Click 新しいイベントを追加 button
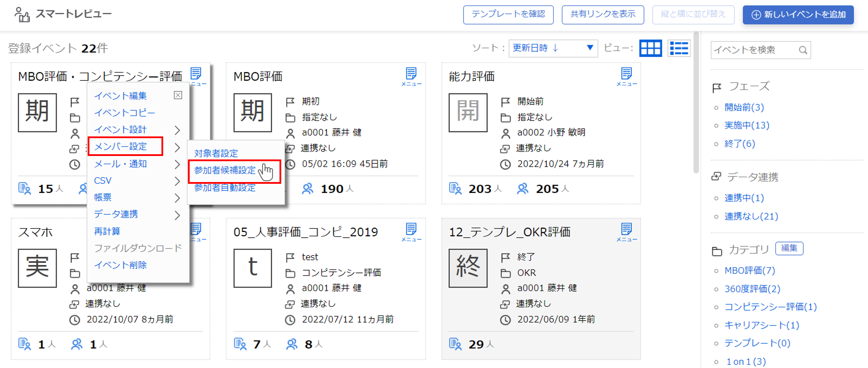868x368 pixels. pos(798,15)
